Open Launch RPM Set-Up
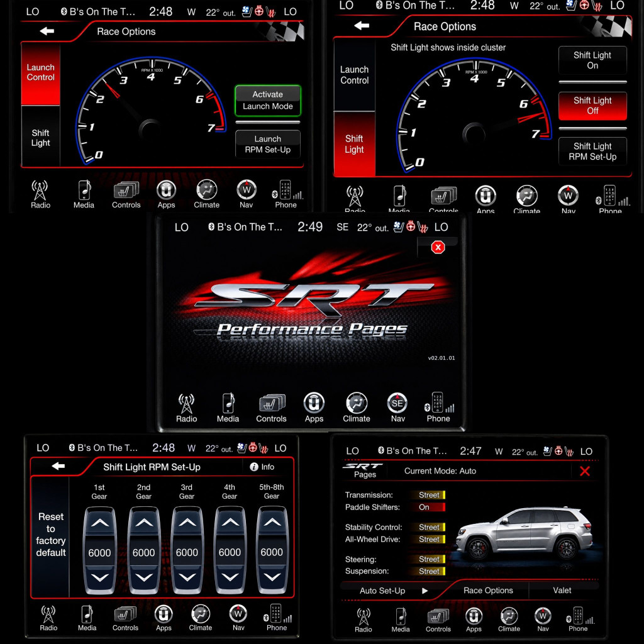Image resolution: width=644 pixels, height=644 pixels. pyautogui.click(x=267, y=144)
